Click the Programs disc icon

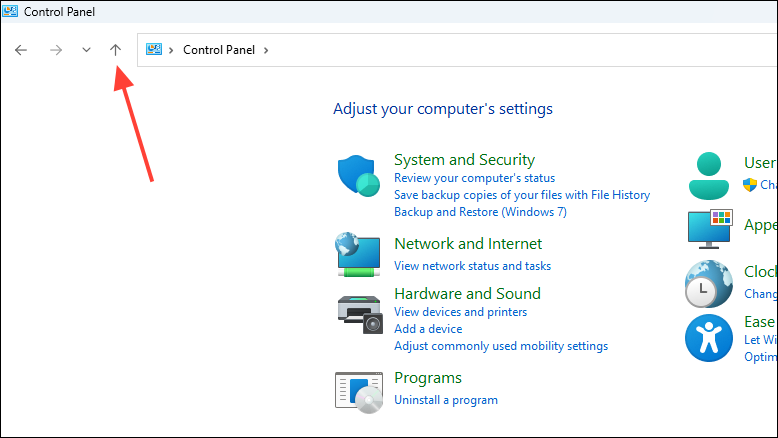tap(359, 392)
